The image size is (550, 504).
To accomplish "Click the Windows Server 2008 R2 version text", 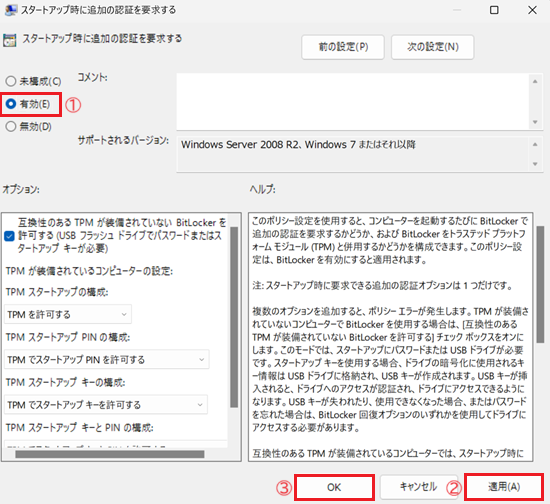I will click(299, 145).
